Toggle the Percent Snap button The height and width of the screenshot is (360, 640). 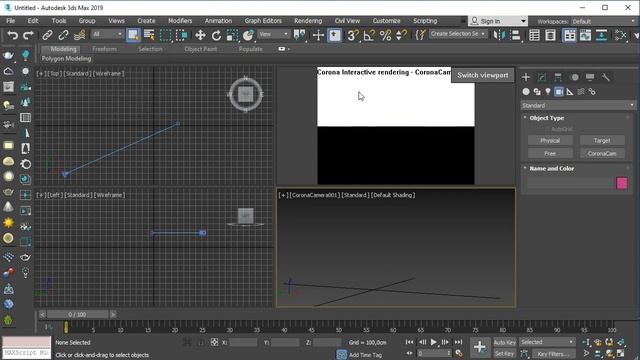385,36
